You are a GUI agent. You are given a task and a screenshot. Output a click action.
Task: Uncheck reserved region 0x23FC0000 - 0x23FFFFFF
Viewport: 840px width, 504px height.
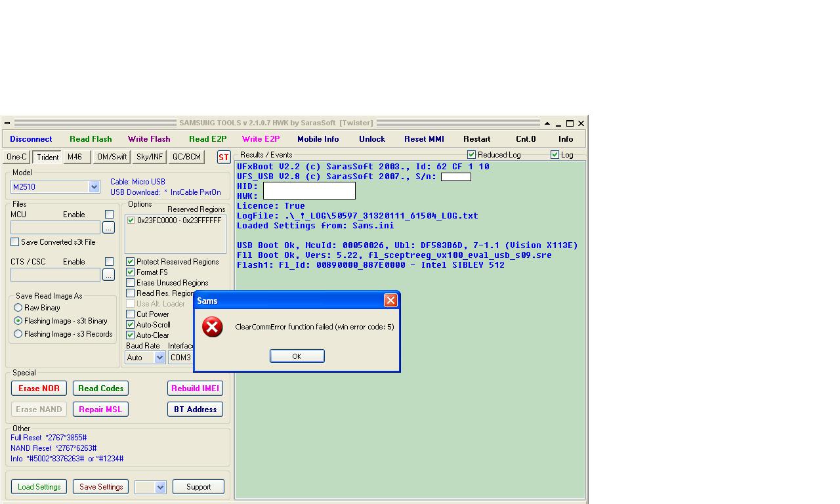point(131,220)
